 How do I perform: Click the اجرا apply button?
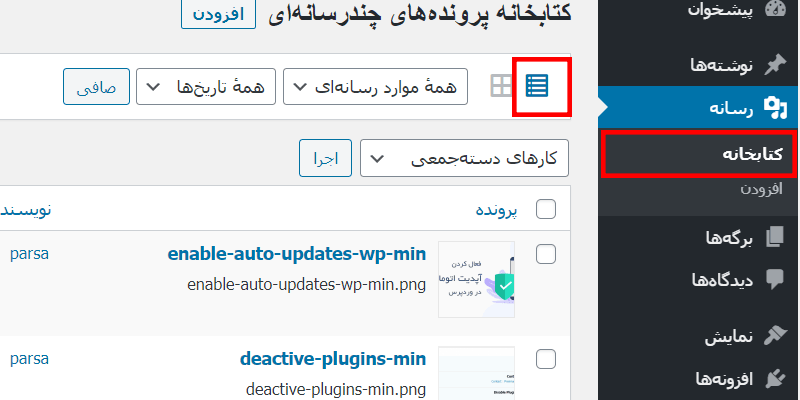coord(326,158)
